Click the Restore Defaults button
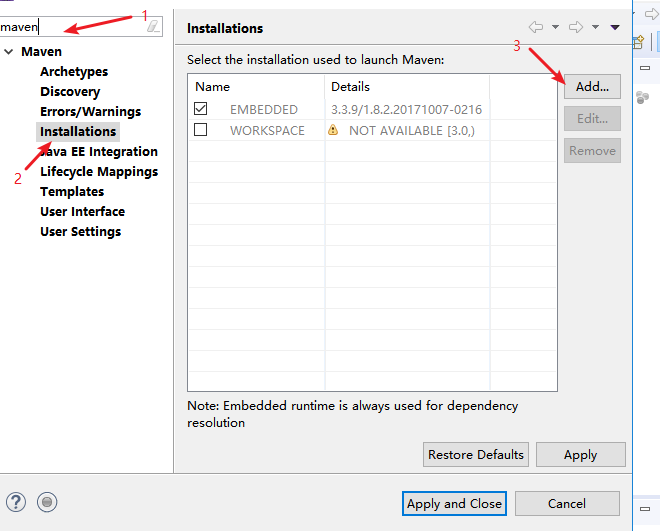This screenshot has height=531, width=660. [x=476, y=454]
